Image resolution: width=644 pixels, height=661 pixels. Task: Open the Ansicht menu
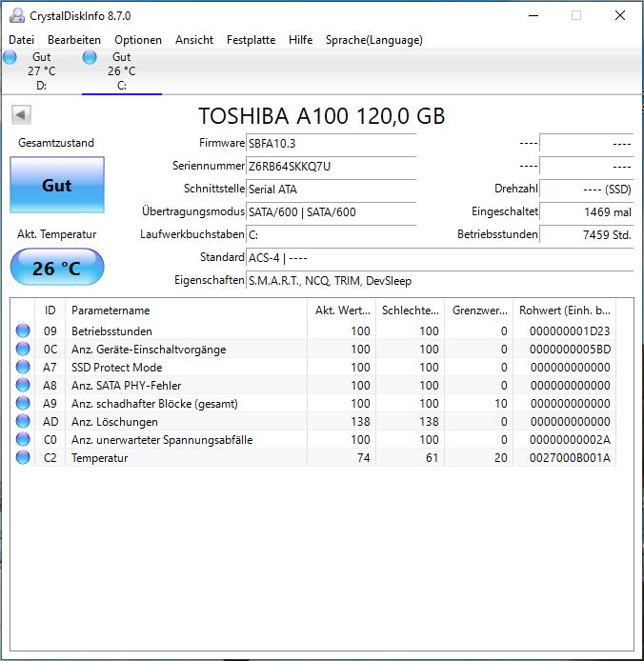coord(194,40)
